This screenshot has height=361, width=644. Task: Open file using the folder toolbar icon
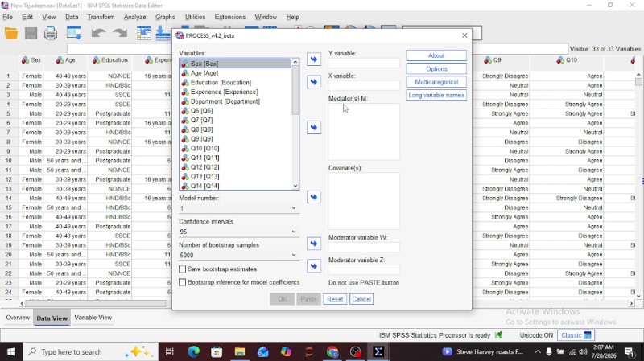click(11, 33)
